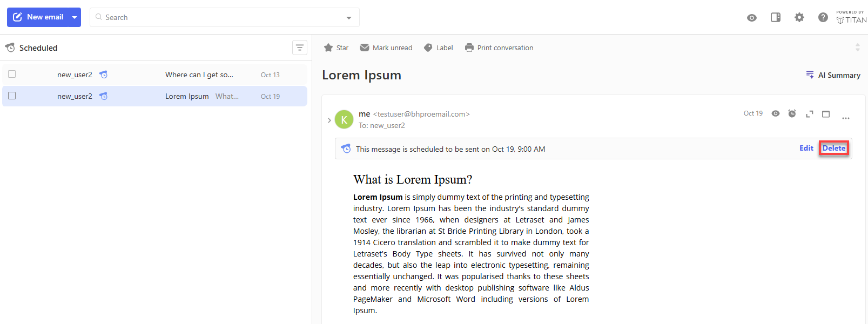Click sender address testuser@bhproemail.com
The image size is (868, 324).
coord(421,114)
